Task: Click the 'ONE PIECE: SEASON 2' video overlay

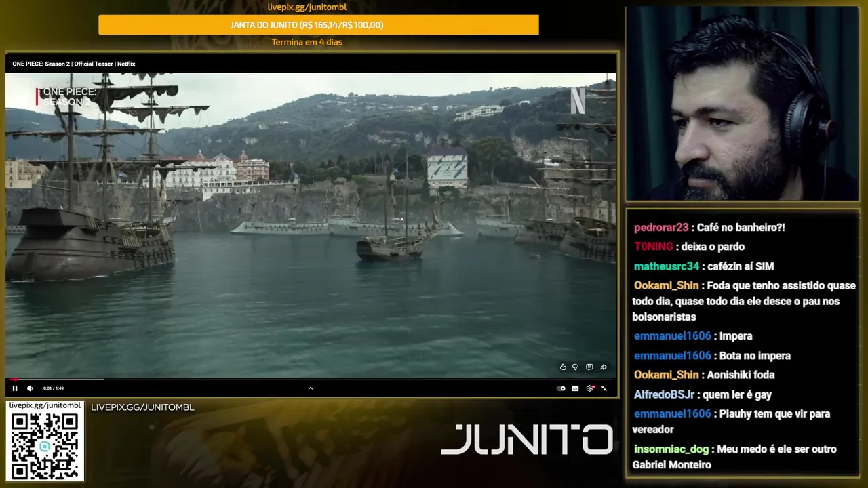Action: tap(66, 97)
